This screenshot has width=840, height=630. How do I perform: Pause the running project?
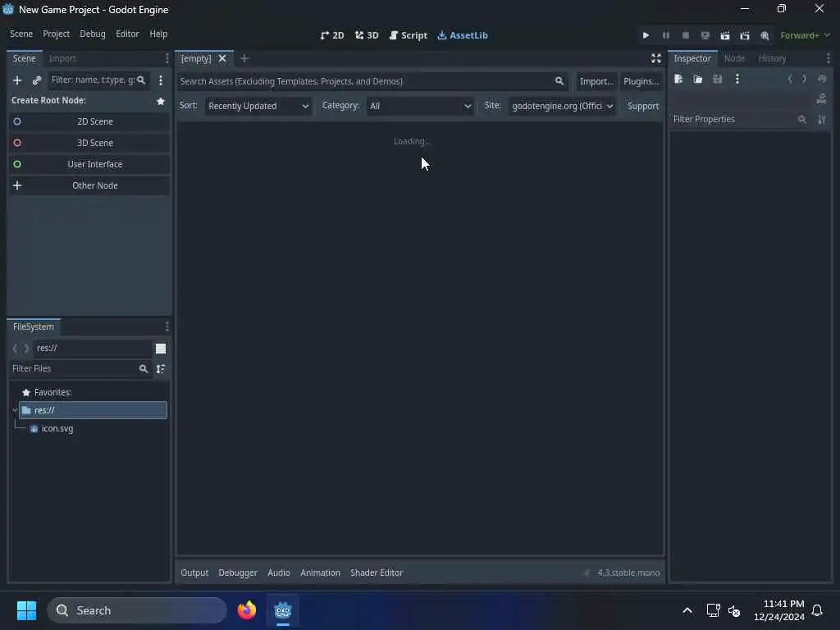click(x=666, y=35)
